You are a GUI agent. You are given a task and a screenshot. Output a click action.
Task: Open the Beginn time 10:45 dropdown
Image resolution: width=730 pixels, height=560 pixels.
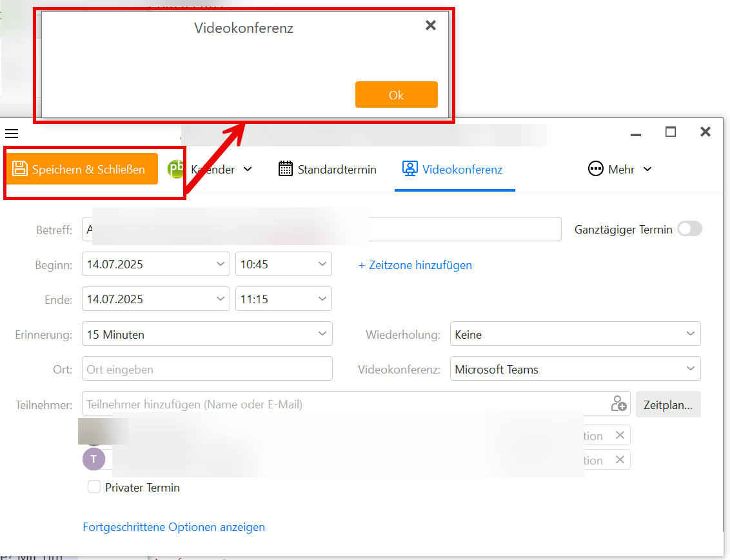tap(284, 264)
